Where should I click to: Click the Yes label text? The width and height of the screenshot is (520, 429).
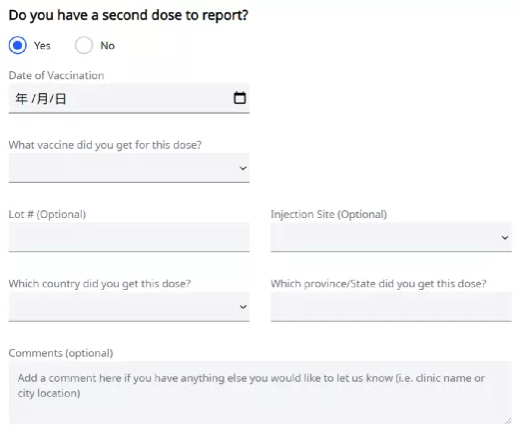(x=42, y=46)
